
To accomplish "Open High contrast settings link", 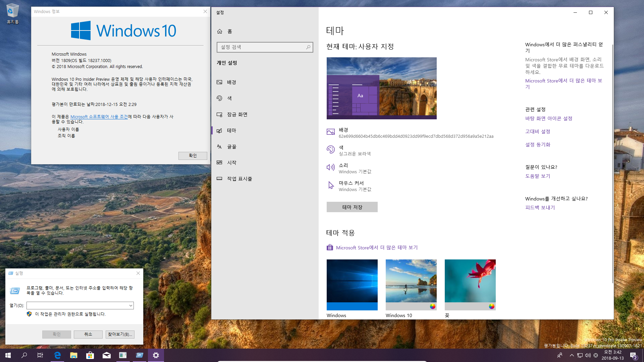I will [538, 131].
